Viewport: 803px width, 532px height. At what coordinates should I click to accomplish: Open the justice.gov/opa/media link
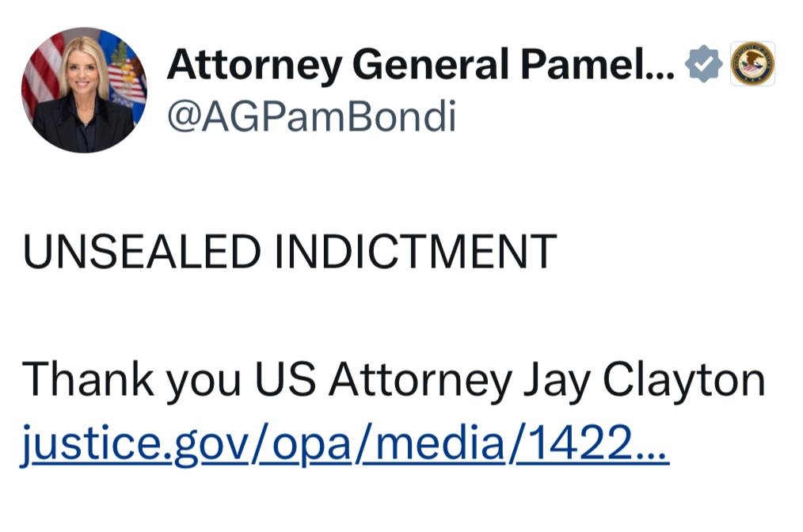344,443
